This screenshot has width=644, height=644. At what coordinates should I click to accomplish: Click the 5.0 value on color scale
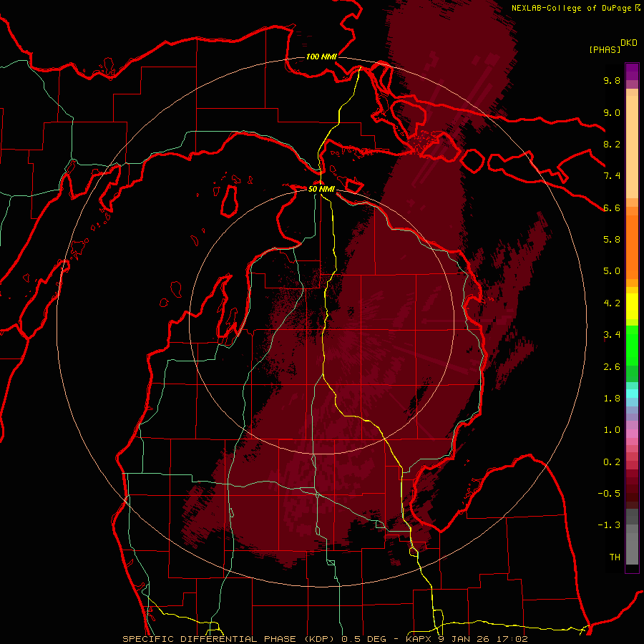pyautogui.click(x=612, y=271)
